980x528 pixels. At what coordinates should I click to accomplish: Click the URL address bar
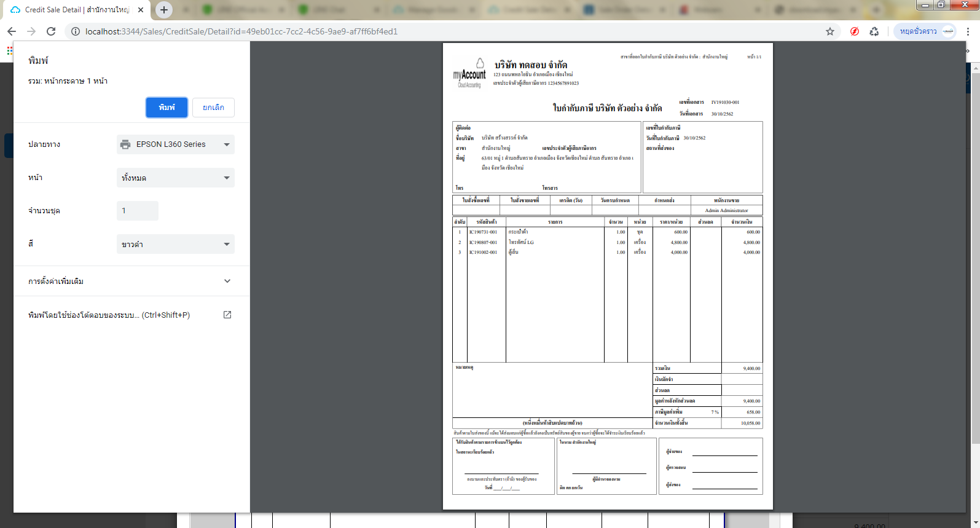point(452,31)
